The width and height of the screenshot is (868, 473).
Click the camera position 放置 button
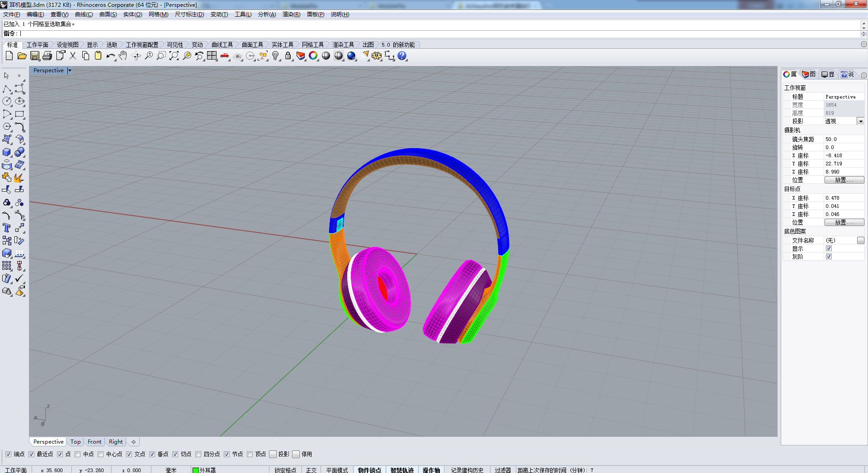(x=844, y=180)
